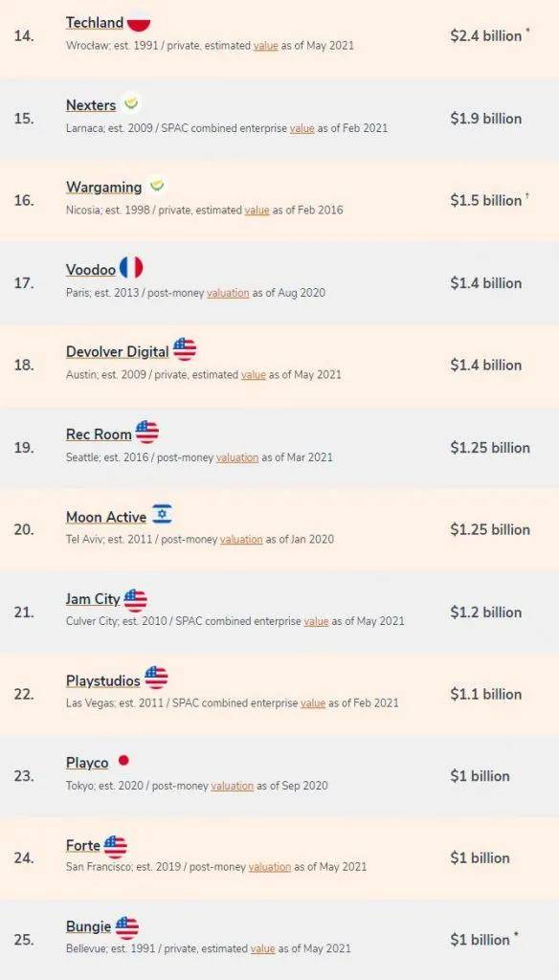
Task: Click the US flag next to Forte
Action: click(116, 846)
